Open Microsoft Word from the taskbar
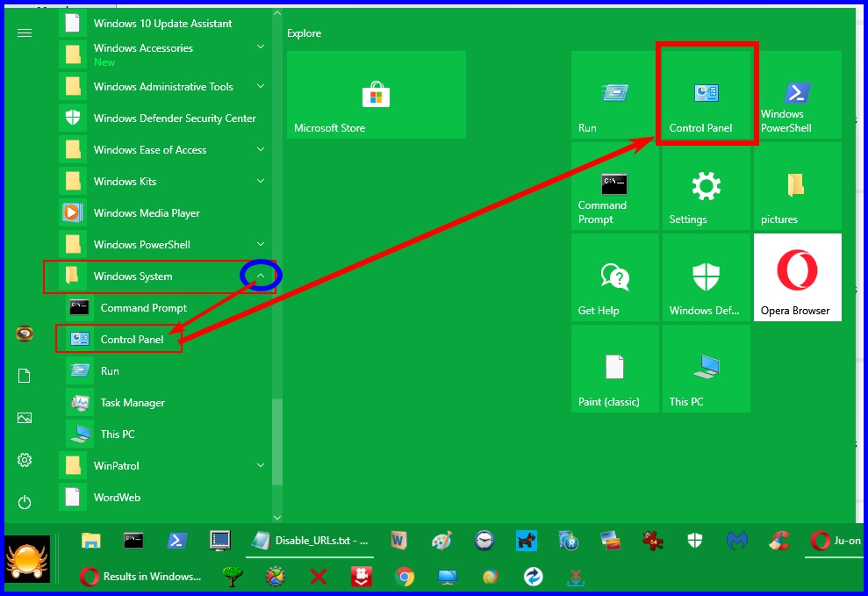 click(398, 540)
